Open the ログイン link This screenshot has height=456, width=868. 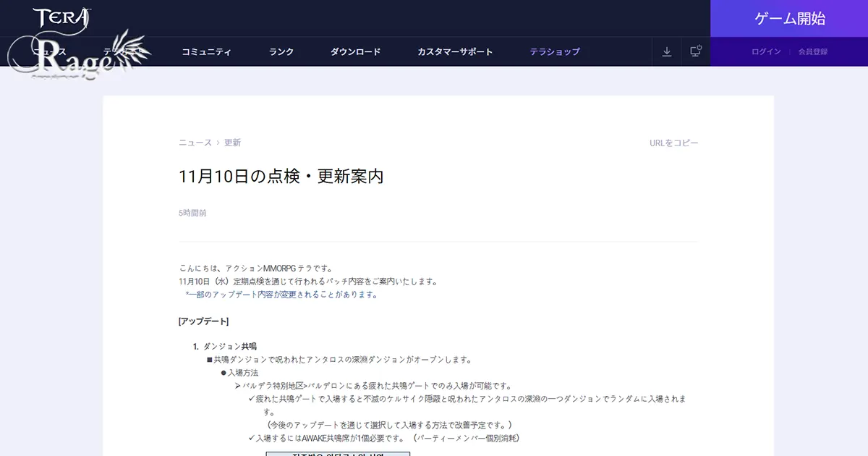[765, 51]
